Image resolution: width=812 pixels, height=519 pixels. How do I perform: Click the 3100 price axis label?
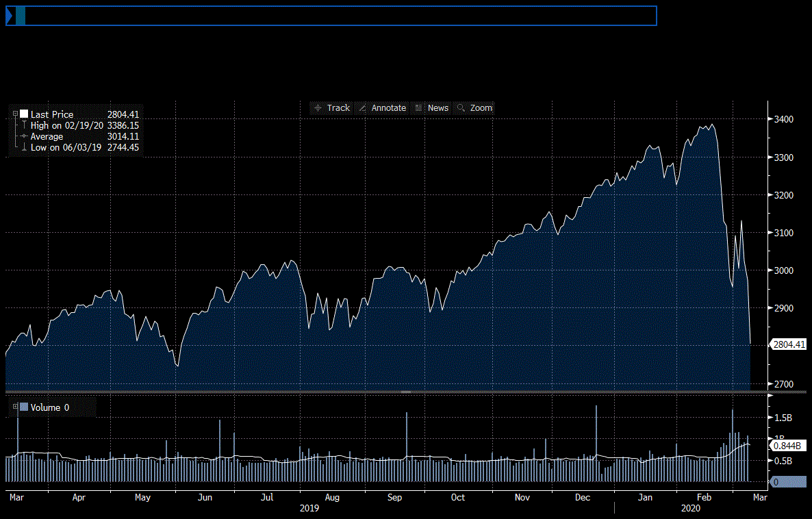coord(783,233)
